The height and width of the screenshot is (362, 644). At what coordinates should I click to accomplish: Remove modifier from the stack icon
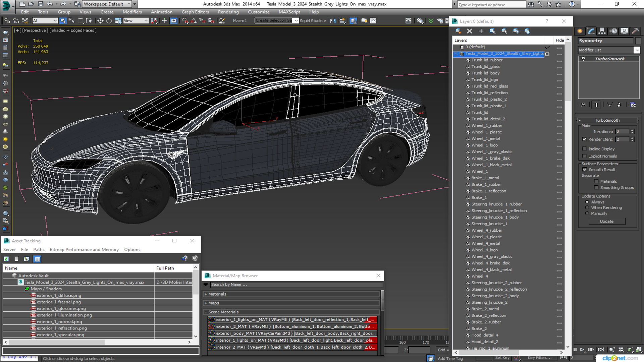(x=619, y=105)
